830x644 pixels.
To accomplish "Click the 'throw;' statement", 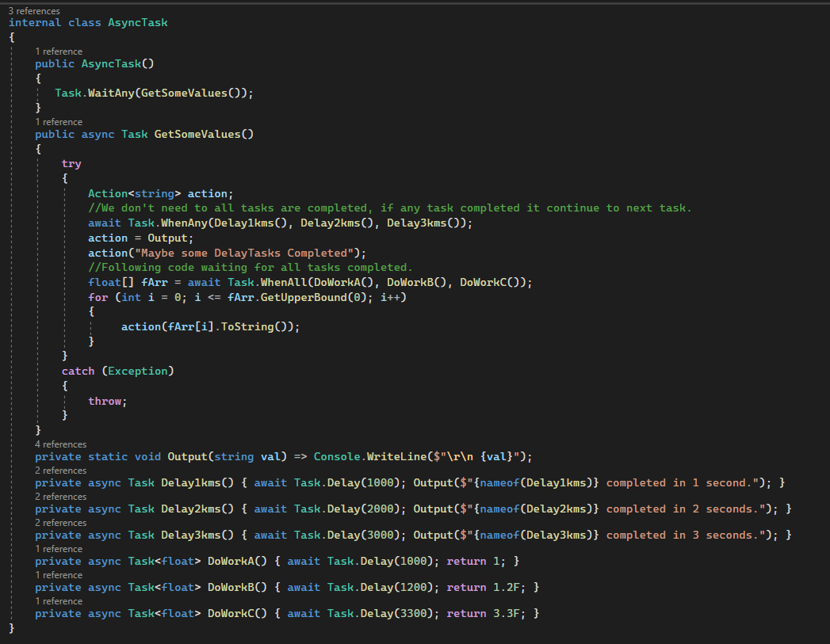I will point(108,402).
